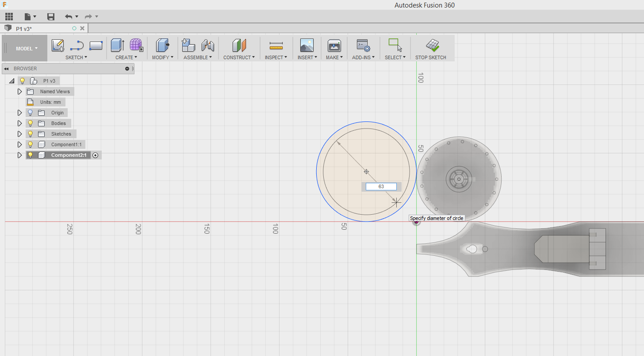Toggle visibility bulb of Origin folder

point(30,113)
